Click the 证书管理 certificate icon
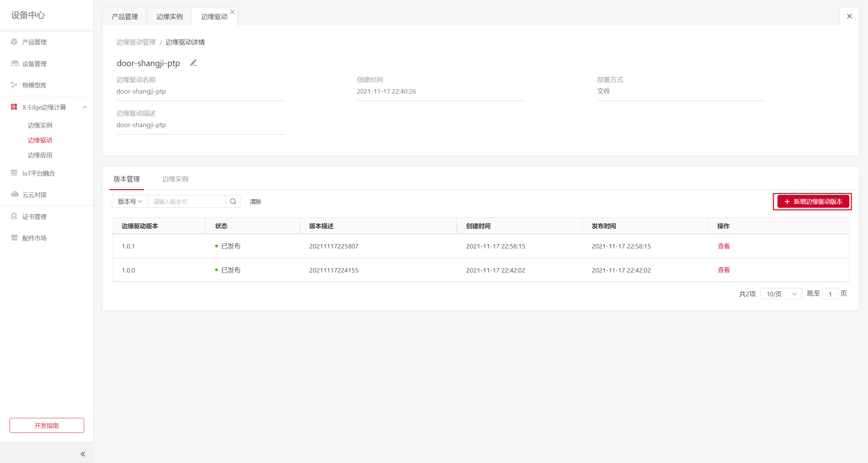Image resolution: width=868 pixels, height=463 pixels. tap(14, 216)
